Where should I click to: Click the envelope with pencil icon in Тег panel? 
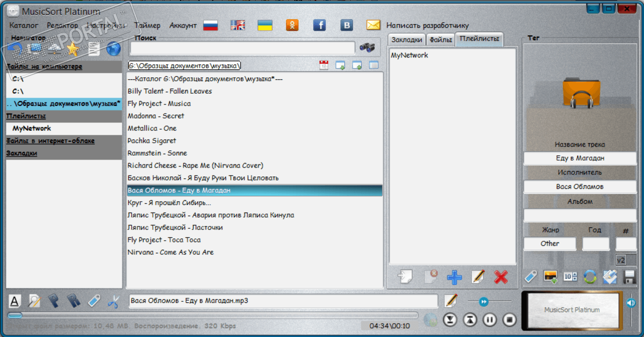click(609, 277)
